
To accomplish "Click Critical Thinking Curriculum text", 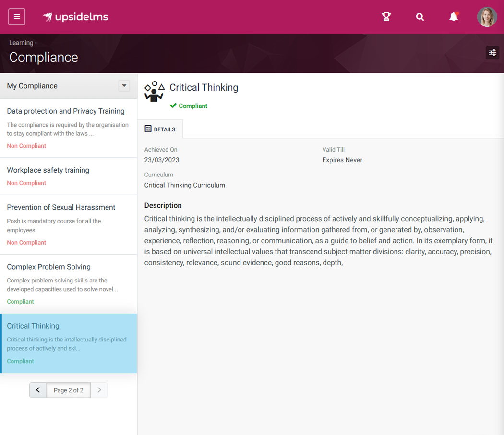I will tap(184, 185).
